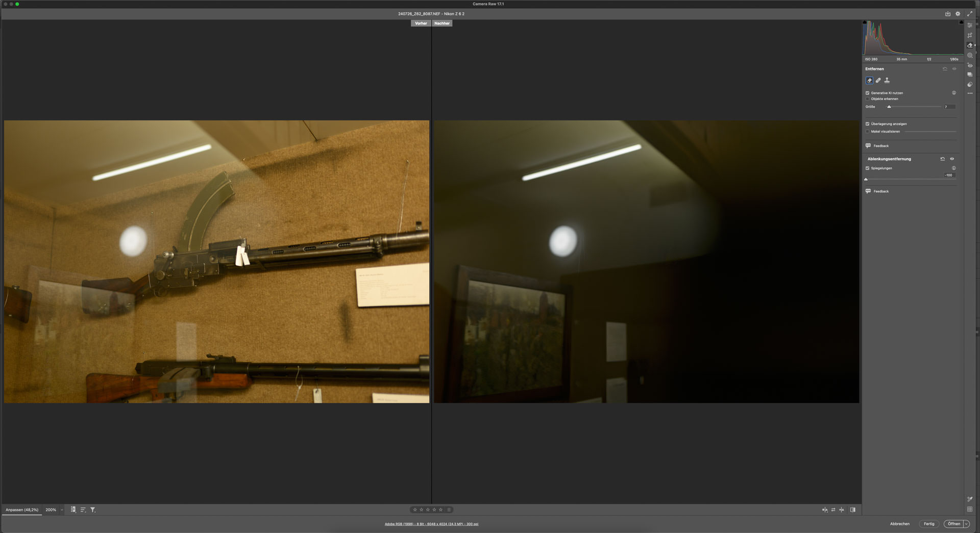980x533 pixels.
Task: Open Camera Raw preferences gear icon
Action: pyautogui.click(x=958, y=14)
